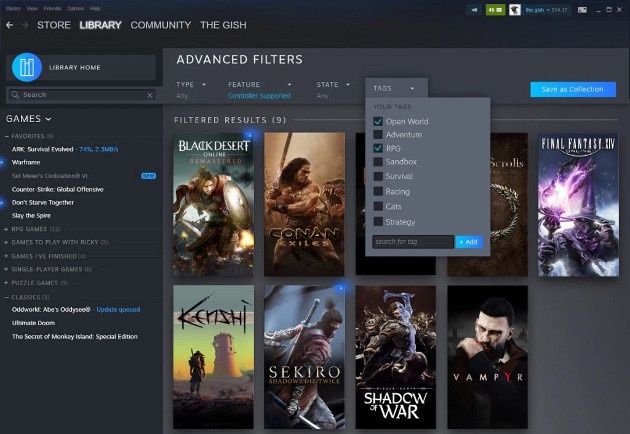Image resolution: width=630 pixels, height=434 pixels.
Task: Enable the Survival tag filter
Action: coord(378,176)
